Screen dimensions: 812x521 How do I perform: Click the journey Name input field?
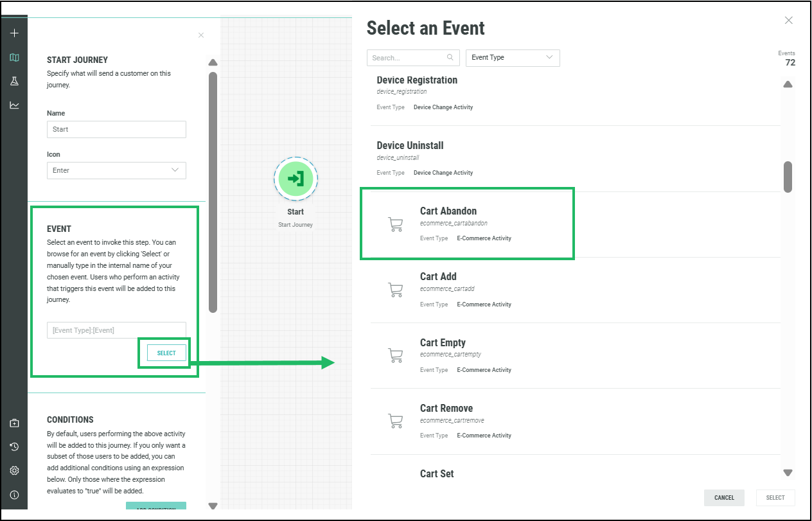(x=116, y=129)
